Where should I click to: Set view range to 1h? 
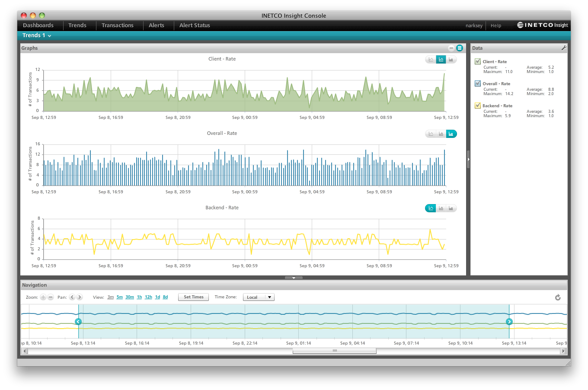point(139,297)
